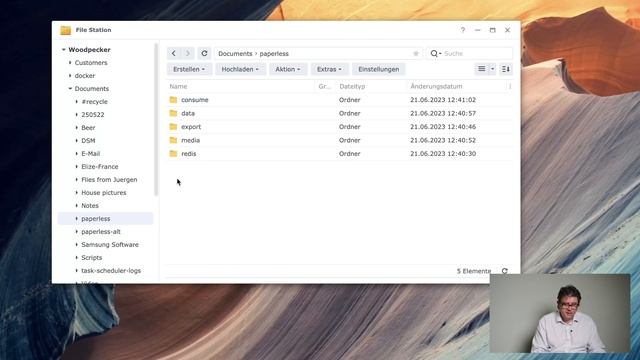Expand the Customers tree node arrow
The height and width of the screenshot is (360, 640).
70,63
